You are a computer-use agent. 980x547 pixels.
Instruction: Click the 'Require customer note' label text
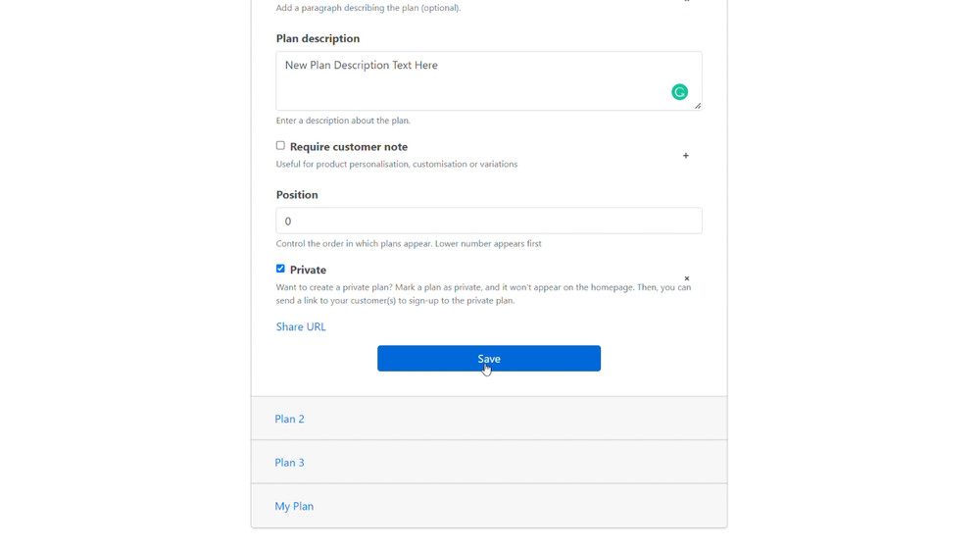tap(349, 147)
